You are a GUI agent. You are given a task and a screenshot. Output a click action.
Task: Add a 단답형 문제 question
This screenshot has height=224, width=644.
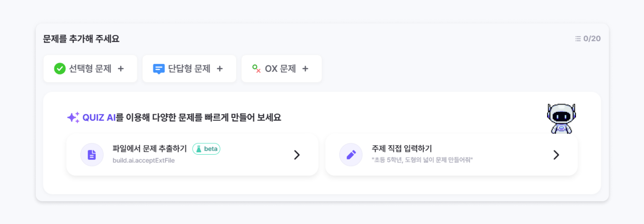pos(220,69)
